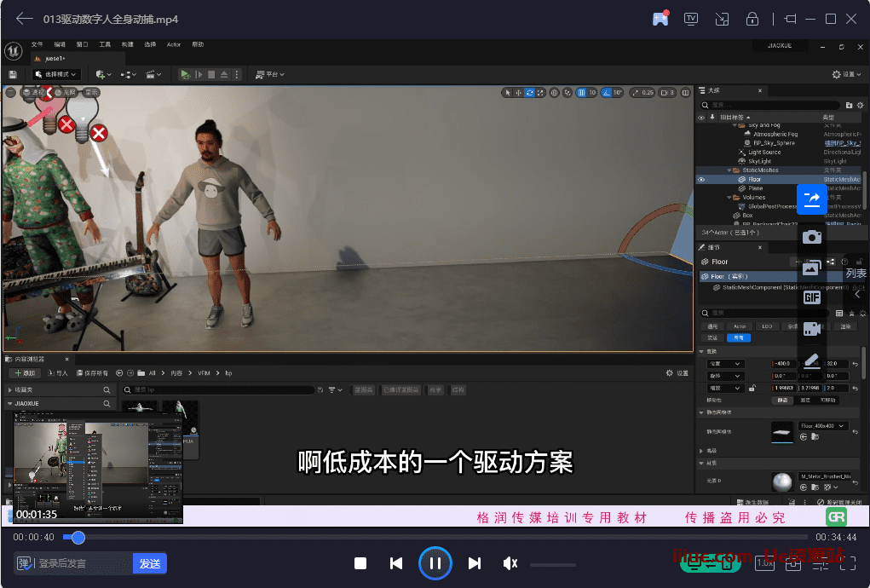Screen dimensions: 870x588
Task: Click the back arrow beside the video title
Action: coord(24,19)
